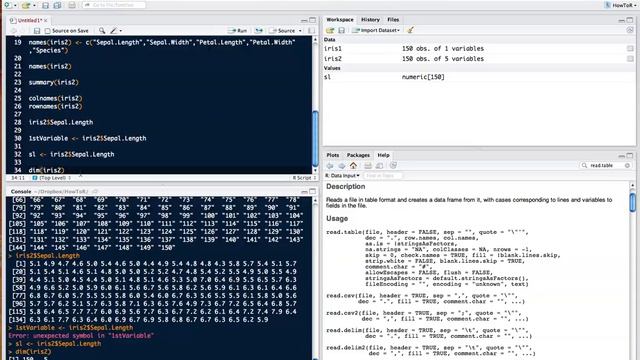
Task: Switch to the History tab
Action: (x=370, y=20)
